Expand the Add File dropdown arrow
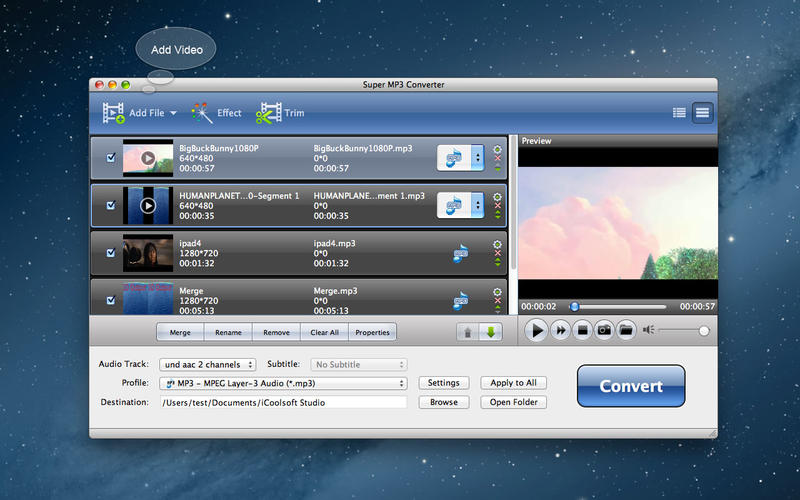The image size is (800, 500). [173, 114]
